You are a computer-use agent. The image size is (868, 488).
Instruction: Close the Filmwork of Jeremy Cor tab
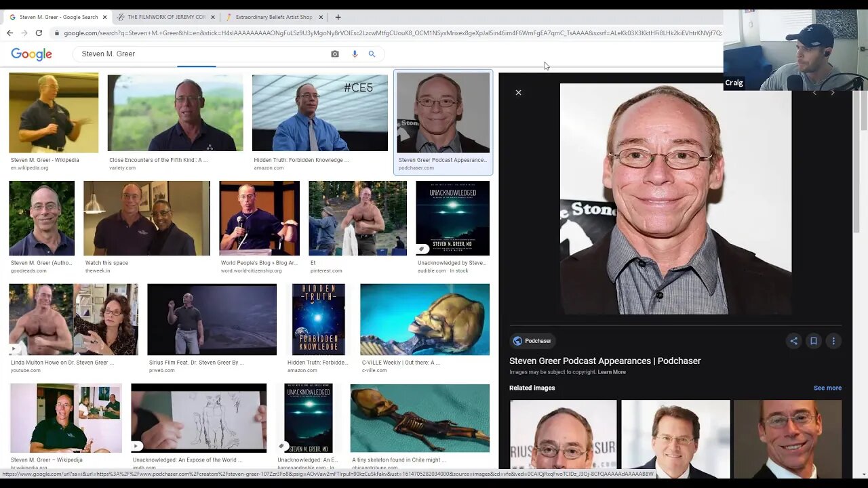point(213,17)
